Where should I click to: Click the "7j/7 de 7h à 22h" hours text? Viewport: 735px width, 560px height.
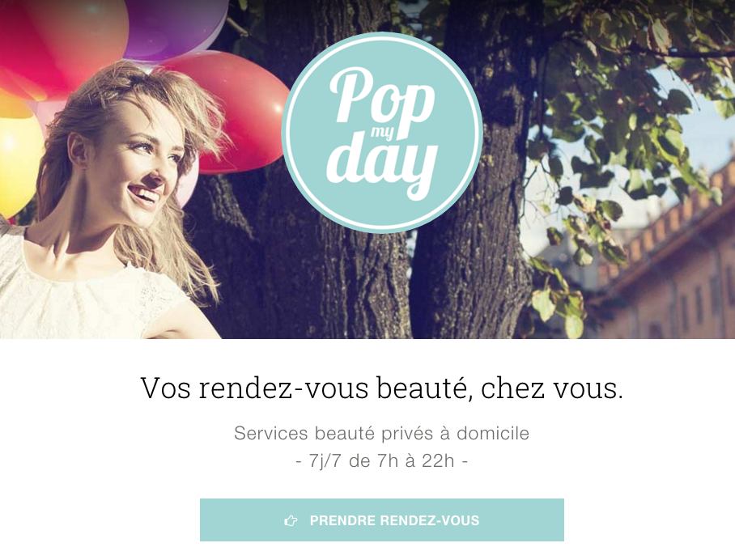(x=381, y=461)
